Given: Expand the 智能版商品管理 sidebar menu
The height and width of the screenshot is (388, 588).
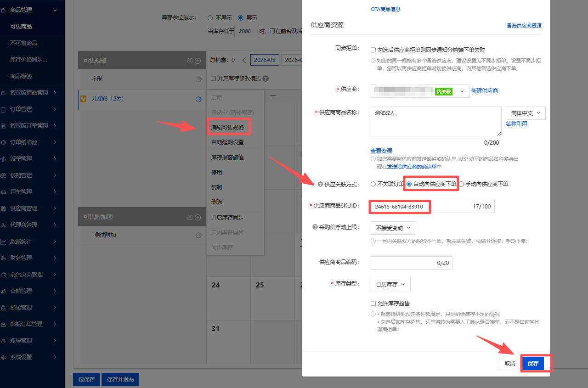Looking at the screenshot, I should tap(55, 93).
